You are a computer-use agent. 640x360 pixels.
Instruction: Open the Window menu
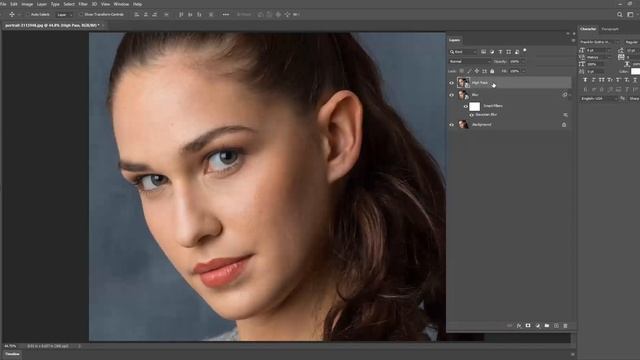pos(121,4)
